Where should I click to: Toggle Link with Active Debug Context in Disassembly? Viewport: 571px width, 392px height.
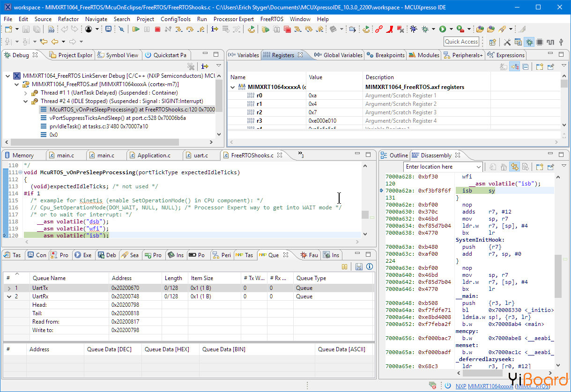[x=514, y=167]
